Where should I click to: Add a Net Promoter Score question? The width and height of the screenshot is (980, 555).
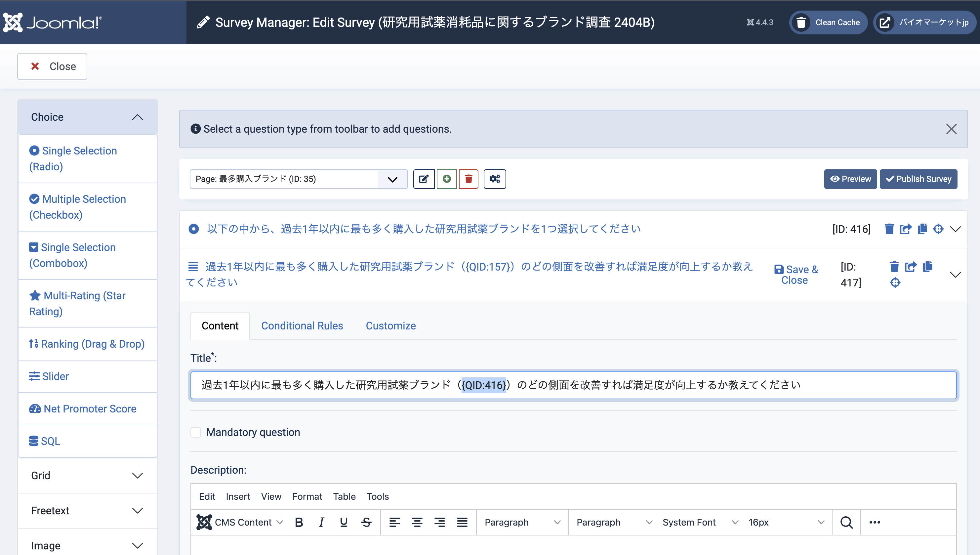(90, 408)
